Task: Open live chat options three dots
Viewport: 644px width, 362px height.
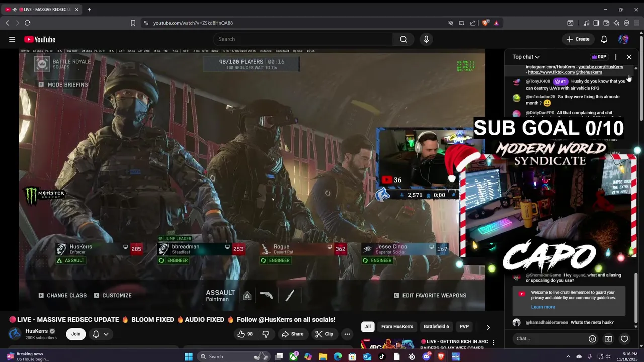Action: pyautogui.click(x=615, y=57)
